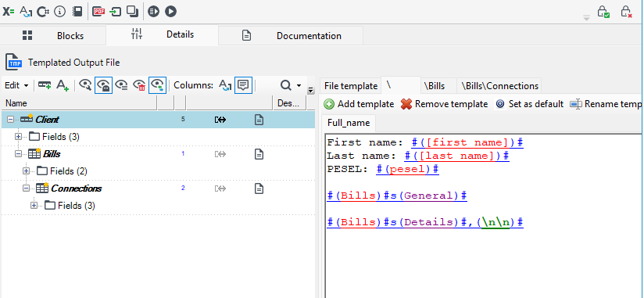Switch to the Documentation tab
The image size is (644, 298).
[x=291, y=36]
